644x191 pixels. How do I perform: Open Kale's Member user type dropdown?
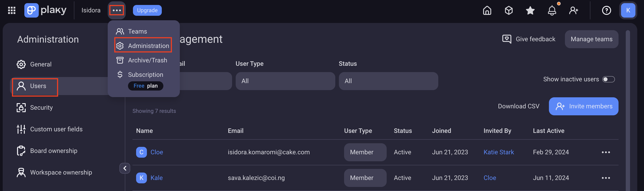[365, 178]
